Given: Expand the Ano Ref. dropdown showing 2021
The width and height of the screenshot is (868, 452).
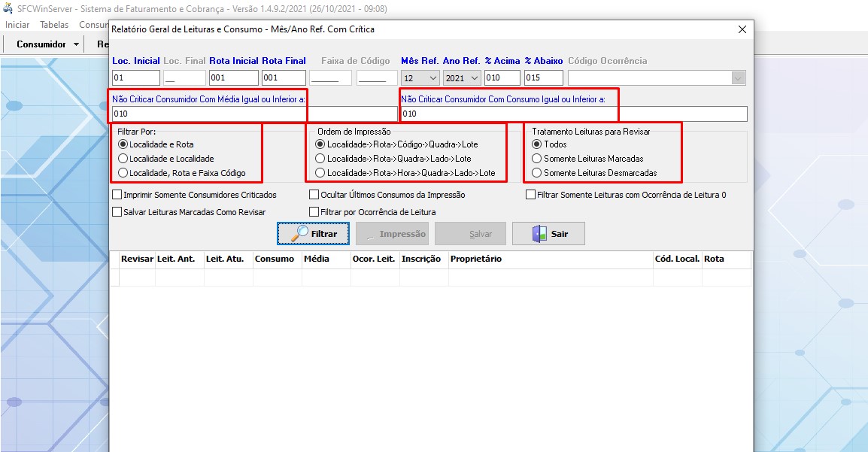Looking at the screenshot, I should pyautogui.click(x=474, y=78).
